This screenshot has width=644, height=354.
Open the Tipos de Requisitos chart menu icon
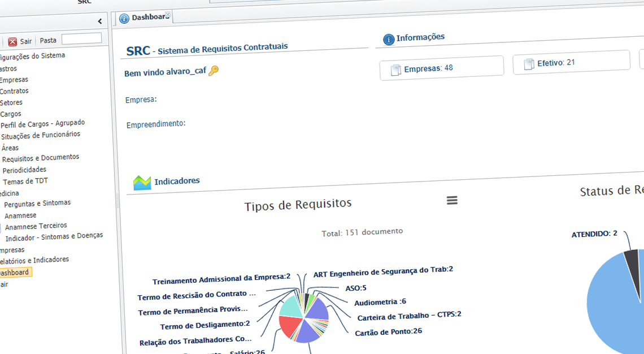pos(451,200)
